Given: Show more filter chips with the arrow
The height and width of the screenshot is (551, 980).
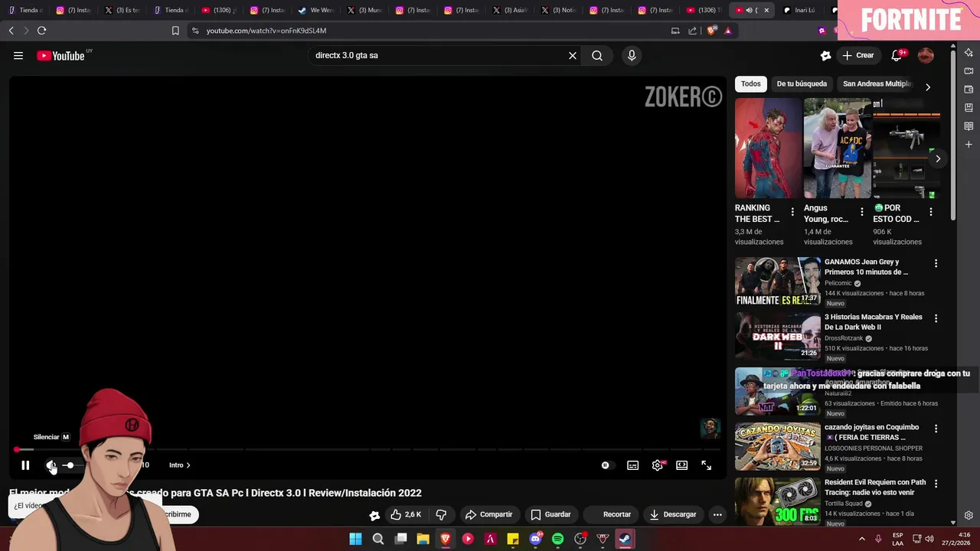Looking at the screenshot, I should click(928, 86).
